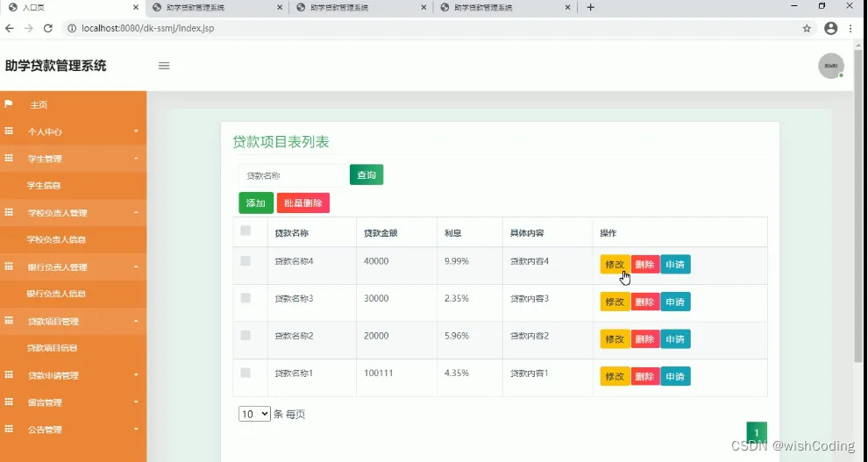Reload the page with refresh icon
Screen dimensions: 868x462
click(x=48, y=28)
